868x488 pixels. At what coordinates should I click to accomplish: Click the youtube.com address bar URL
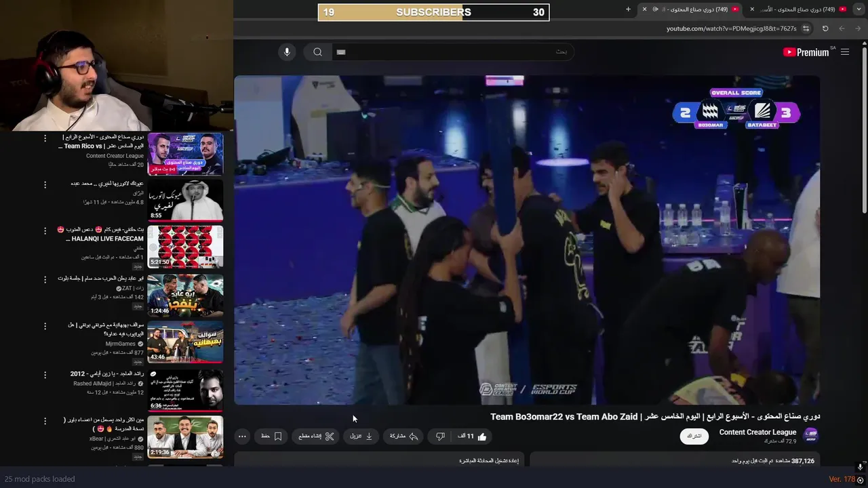(731, 28)
